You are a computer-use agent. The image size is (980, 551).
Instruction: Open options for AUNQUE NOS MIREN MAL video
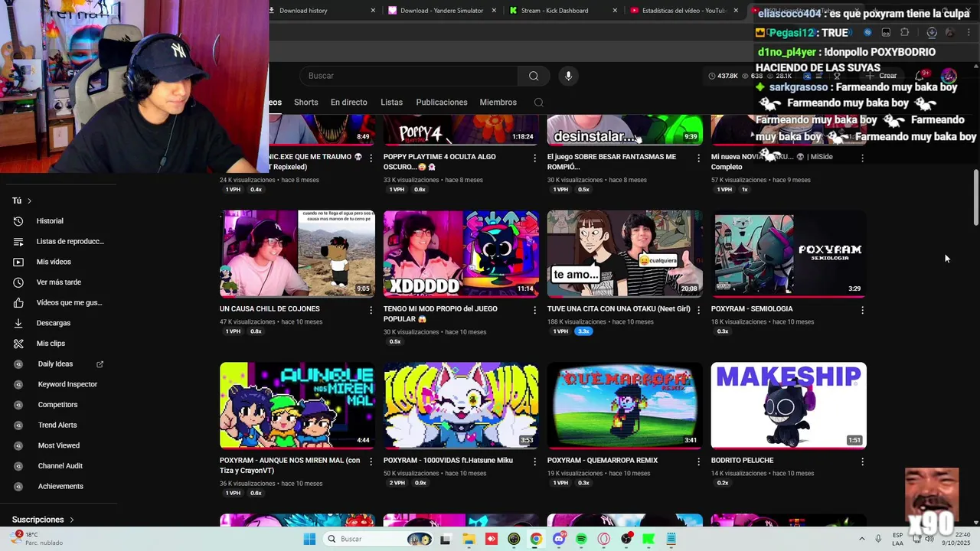click(x=371, y=461)
